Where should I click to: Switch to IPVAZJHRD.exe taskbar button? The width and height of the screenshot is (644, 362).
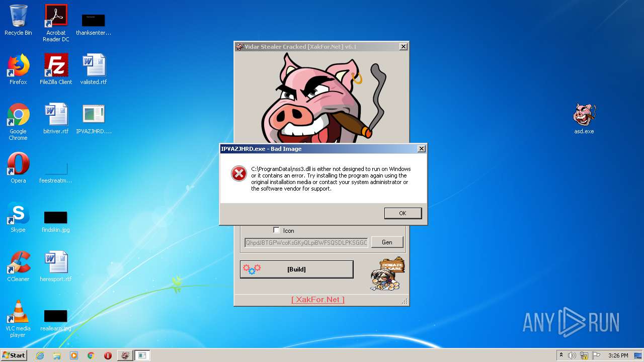point(142,355)
